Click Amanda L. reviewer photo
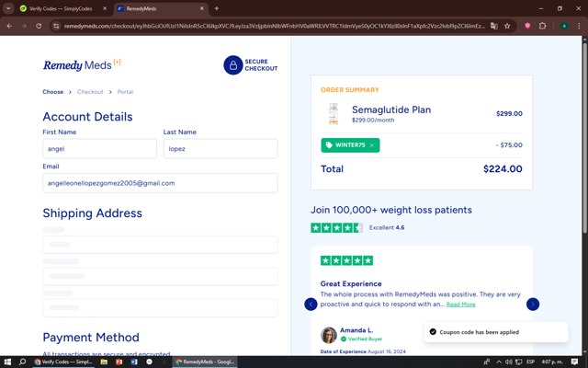This screenshot has height=368, width=588. (329, 335)
